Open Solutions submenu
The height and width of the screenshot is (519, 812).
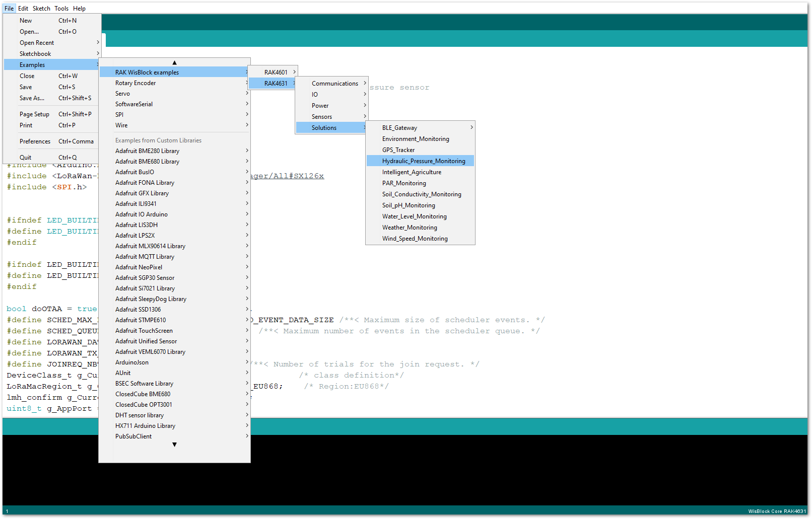pyautogui.click(x=332, y=128)
